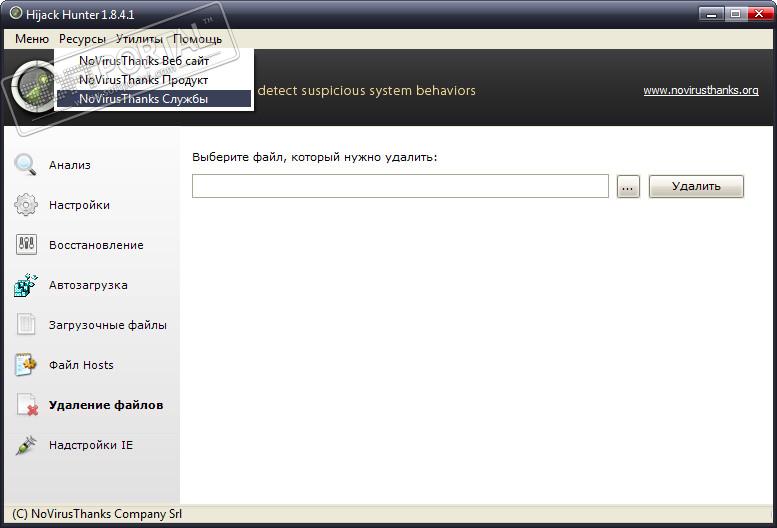Open the Настройки section
The height and width of the screenshot is (528, 777).
click(x=79, y=205)
